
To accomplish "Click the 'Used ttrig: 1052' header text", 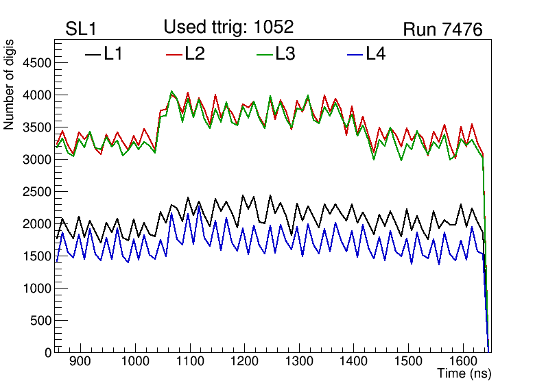I will 228,27.
